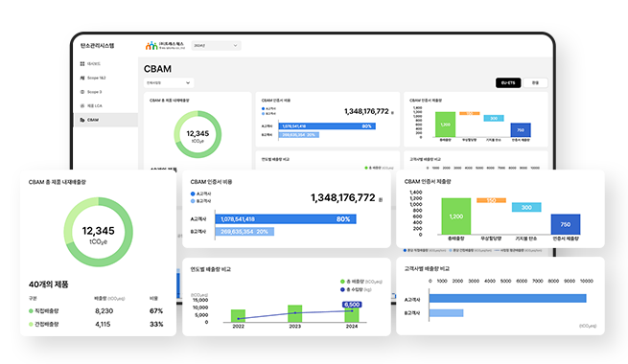Select the Scope 1&2 sidebar icon
This screenshot has width=628, height=364.
[82, 78]
